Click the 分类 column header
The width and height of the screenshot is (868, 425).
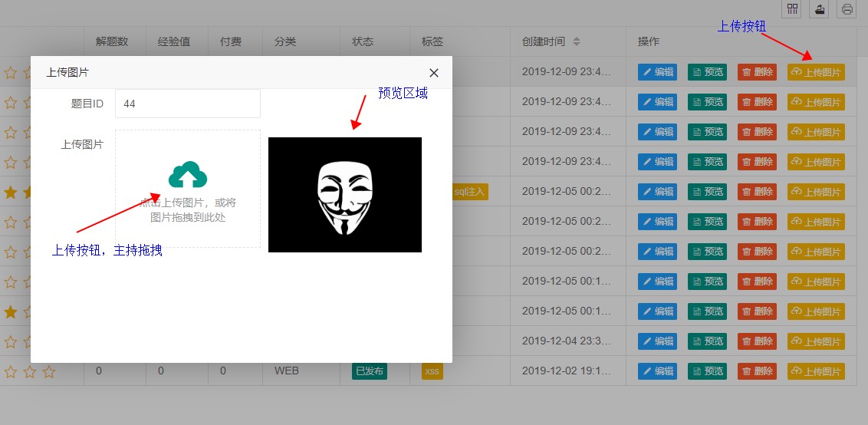[285, 41]
